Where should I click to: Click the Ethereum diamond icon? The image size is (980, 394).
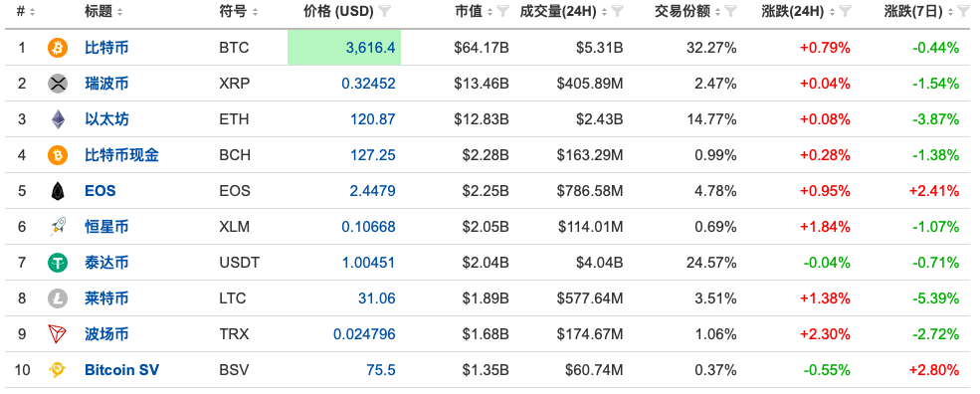click(58, 119)
